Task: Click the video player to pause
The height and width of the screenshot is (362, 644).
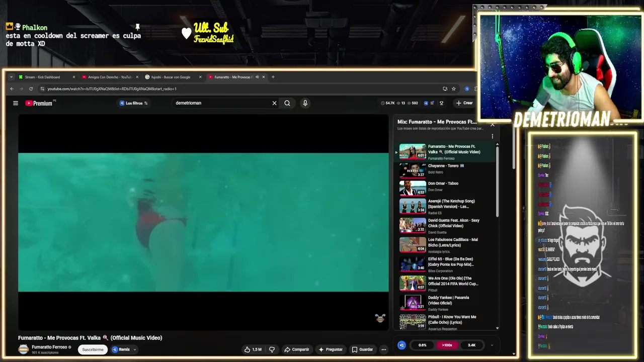Action: point(203,222)
